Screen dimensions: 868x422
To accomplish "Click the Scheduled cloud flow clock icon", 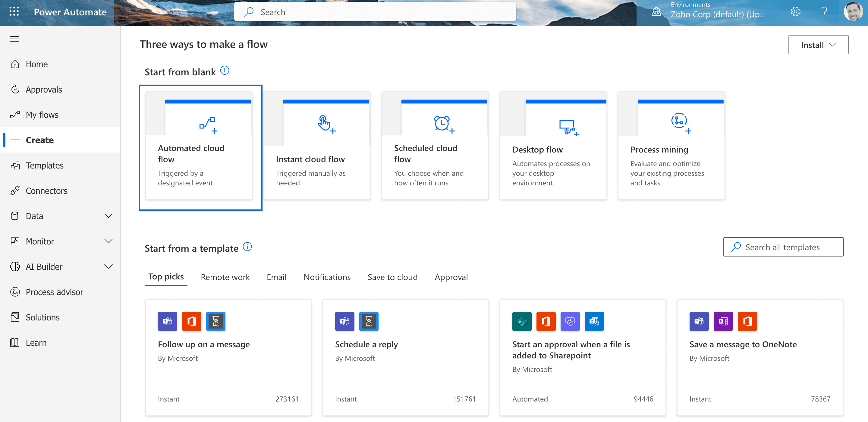I will 445,125.
